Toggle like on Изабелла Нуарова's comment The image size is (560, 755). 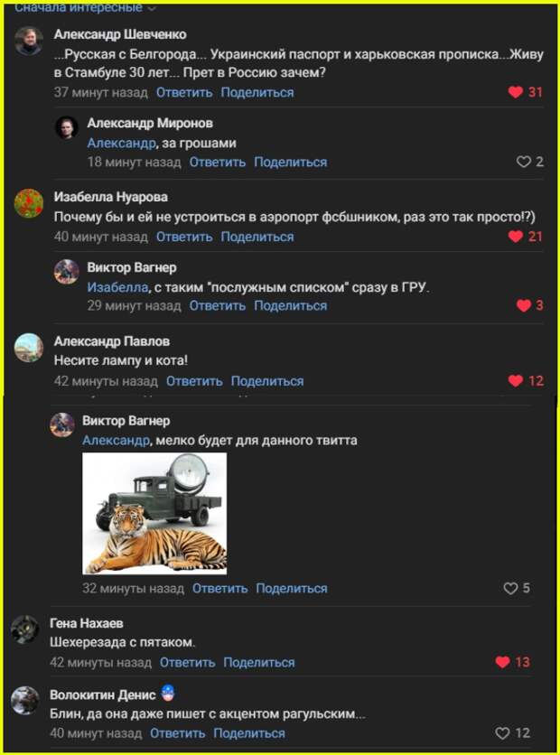515,237
